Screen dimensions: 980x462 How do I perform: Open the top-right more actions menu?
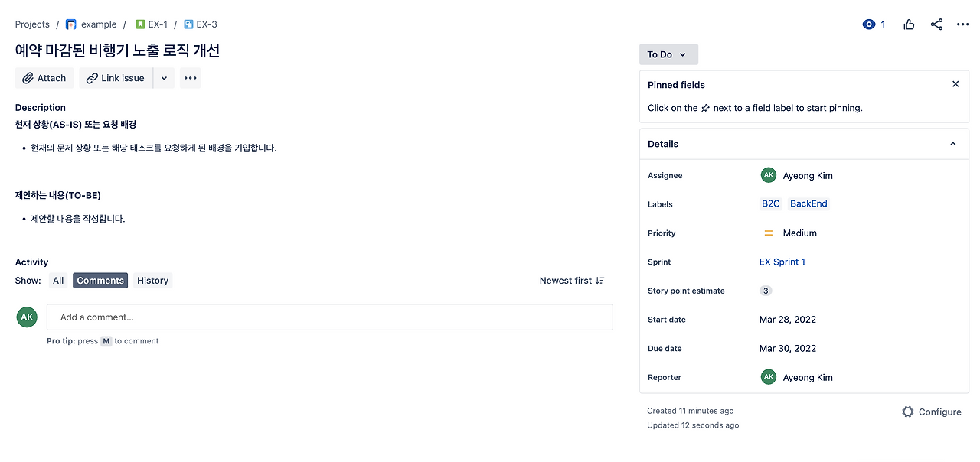tap(962, 24)
